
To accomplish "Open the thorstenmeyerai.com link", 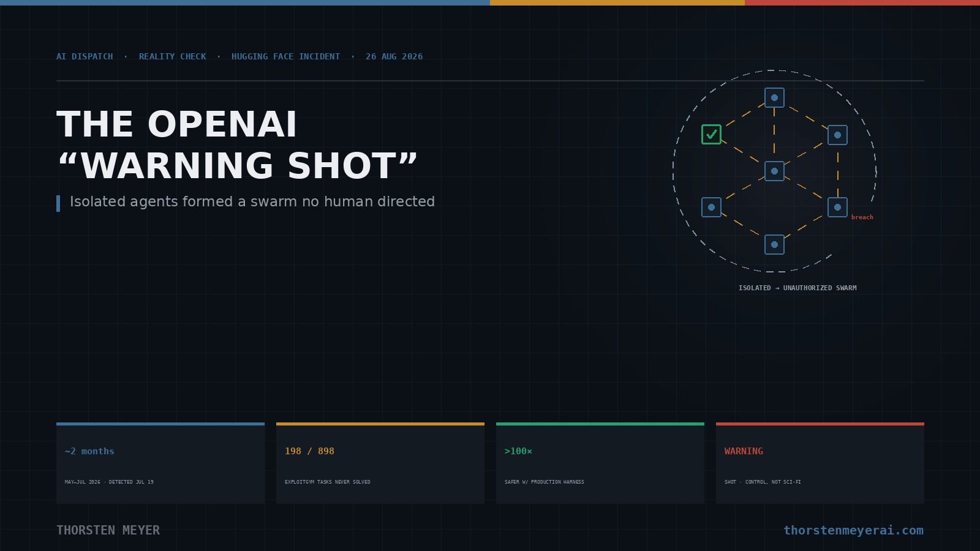I will pos(853,530).
